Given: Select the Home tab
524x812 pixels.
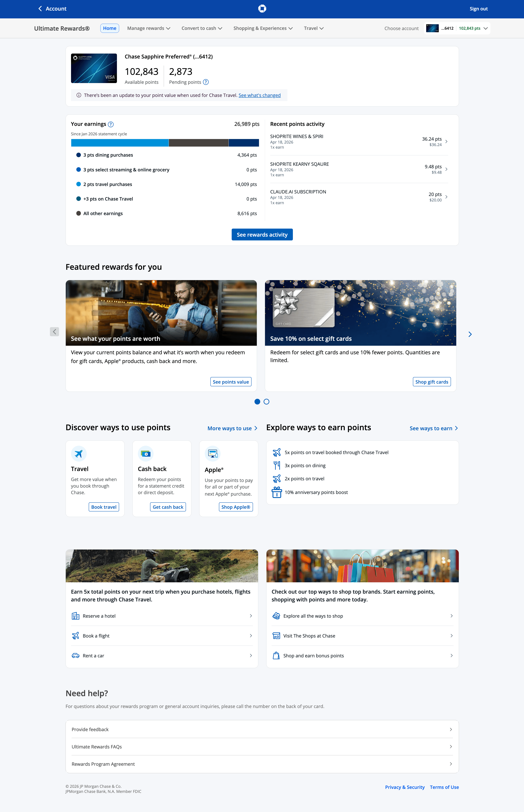Looking at the screenshot, I should click(110, 28).
